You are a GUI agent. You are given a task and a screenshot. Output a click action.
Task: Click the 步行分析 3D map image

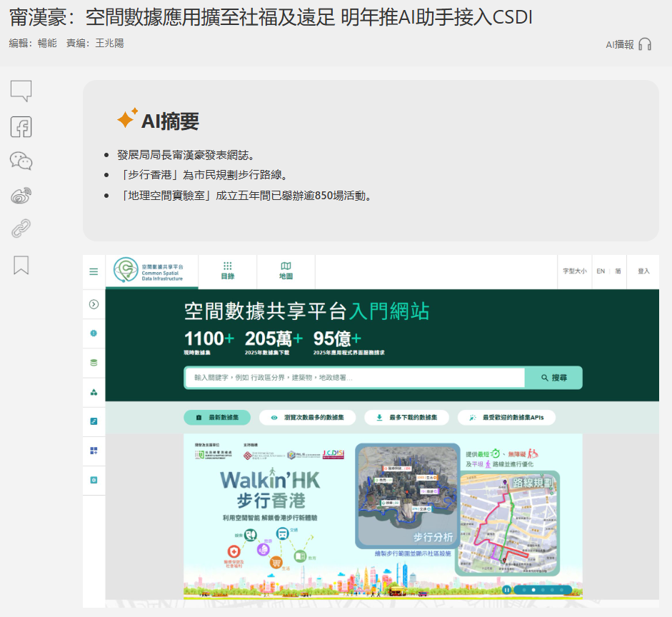[407, 496]
